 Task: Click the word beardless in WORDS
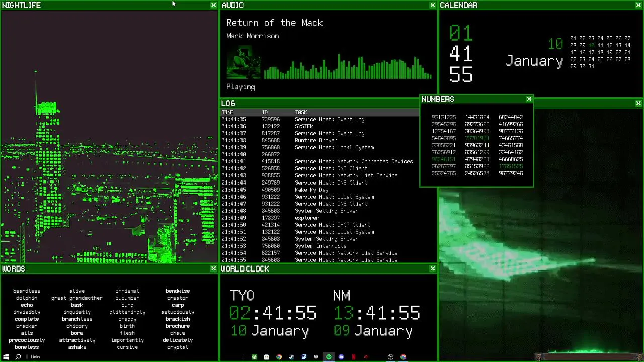pos(27,291)
